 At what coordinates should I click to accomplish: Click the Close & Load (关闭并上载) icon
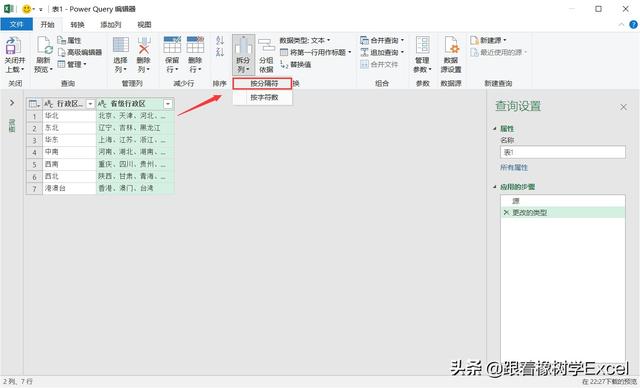point(12,46)
